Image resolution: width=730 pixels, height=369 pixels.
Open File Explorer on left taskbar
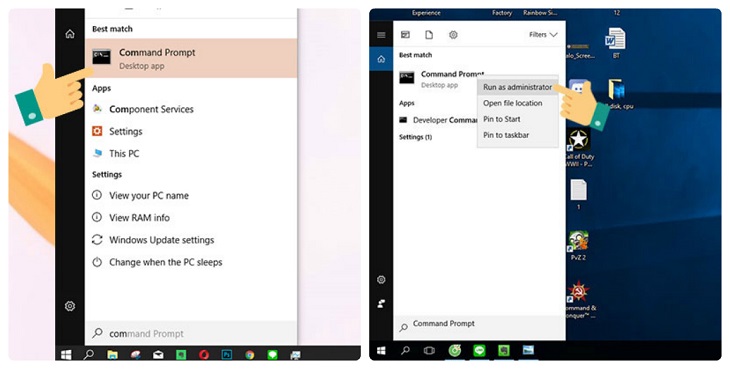pos(112,355)
